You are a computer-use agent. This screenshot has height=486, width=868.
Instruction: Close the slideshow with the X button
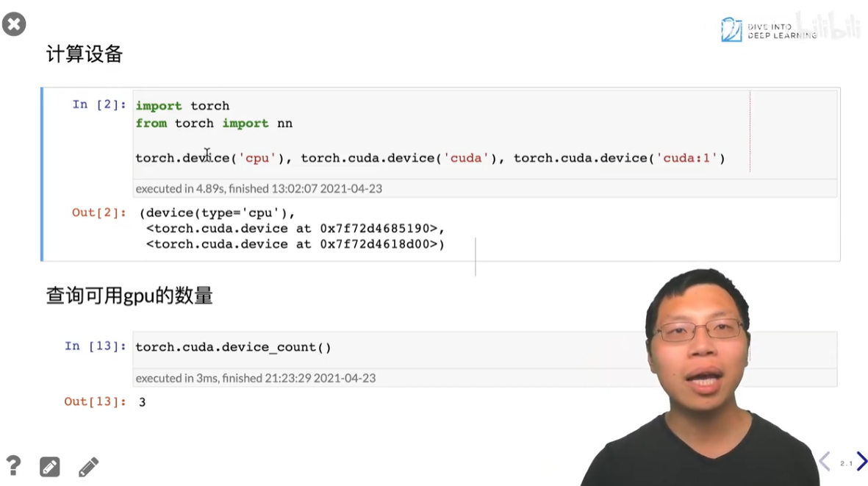point(14,24)
